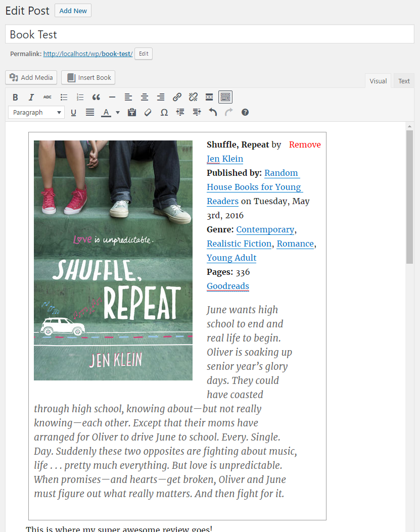This screenshot has height=532, width=420.
Task: Click the Special character omega icon
Action: [x=164, y=112]
